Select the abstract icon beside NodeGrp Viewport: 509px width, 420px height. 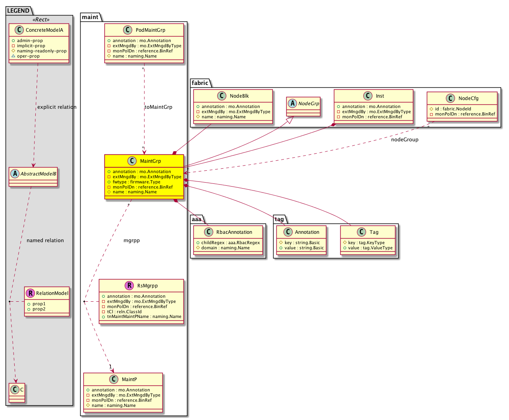293,104
